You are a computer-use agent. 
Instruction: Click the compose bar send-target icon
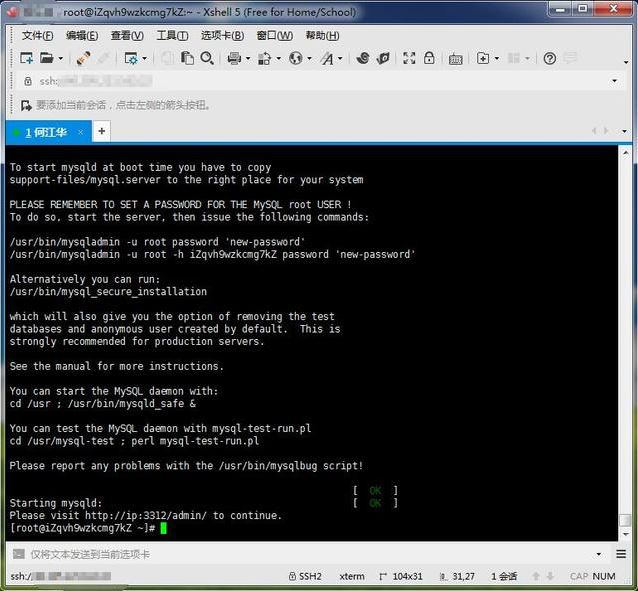[19, 554]
